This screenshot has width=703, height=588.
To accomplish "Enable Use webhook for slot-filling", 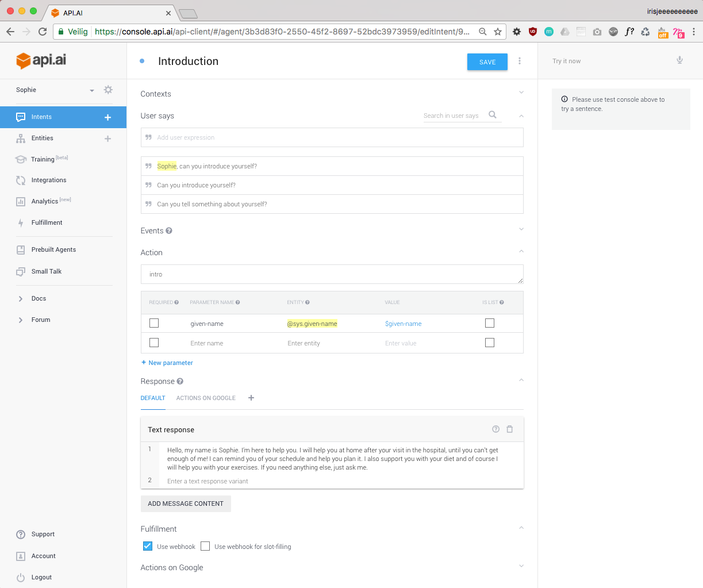I will 205,546.
